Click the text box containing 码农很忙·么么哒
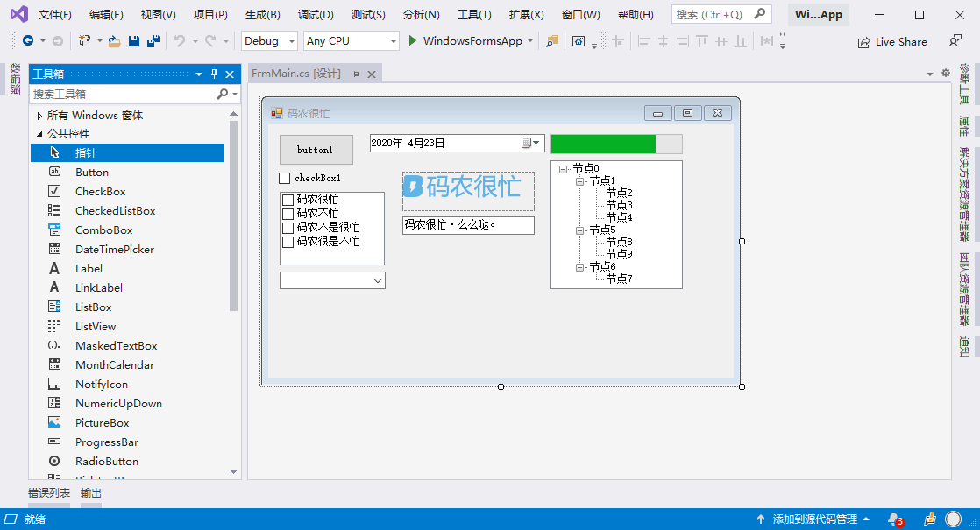Viewport: 980px width, 530px height. (468, 225)
